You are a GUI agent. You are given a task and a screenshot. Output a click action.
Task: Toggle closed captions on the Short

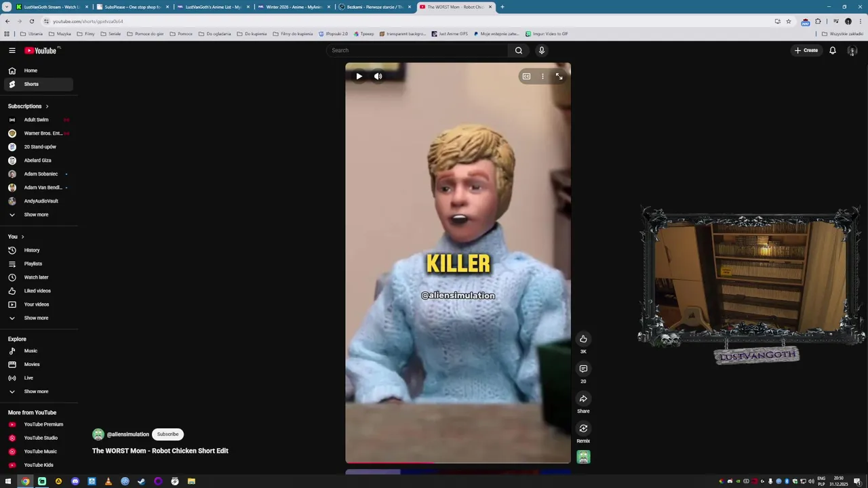pos(526,77)
